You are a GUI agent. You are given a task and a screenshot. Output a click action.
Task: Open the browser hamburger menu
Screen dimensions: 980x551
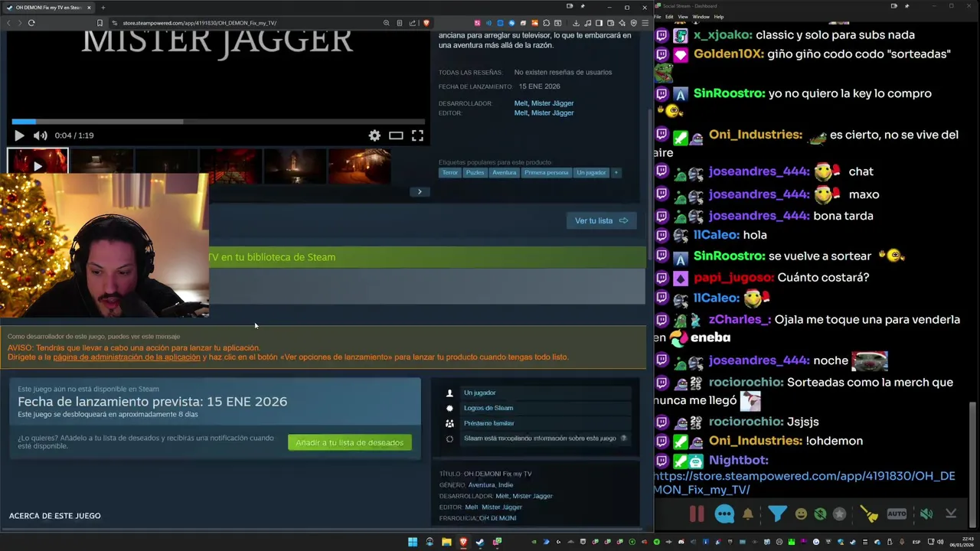[644, 23]
